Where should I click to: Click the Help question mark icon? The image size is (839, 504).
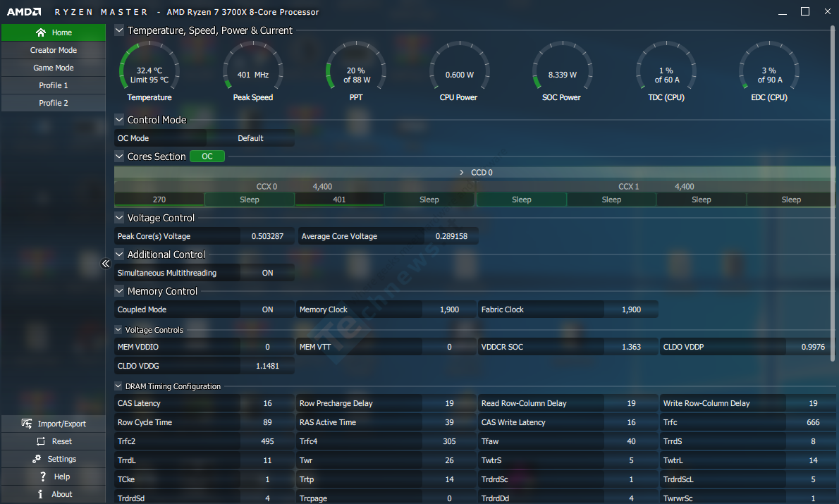click(43, 477)
